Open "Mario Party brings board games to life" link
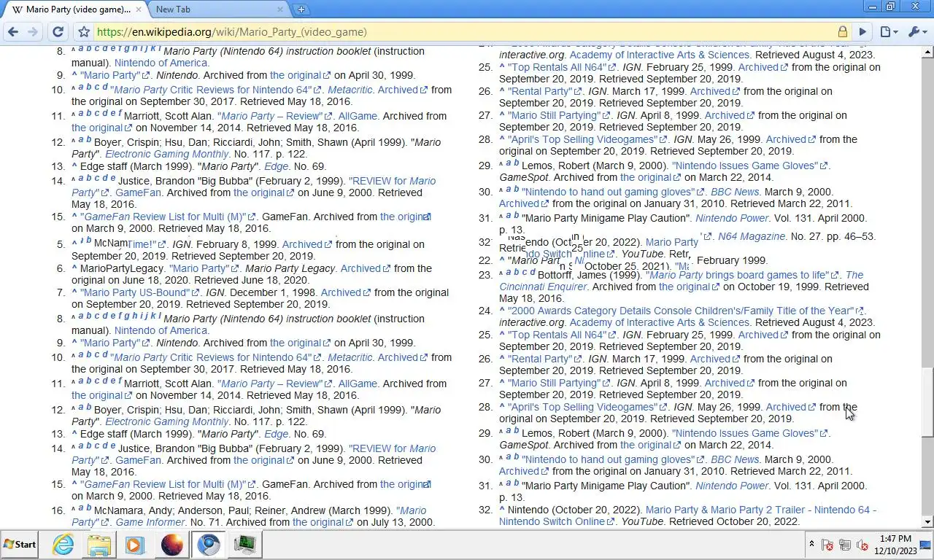 [738, 275]
